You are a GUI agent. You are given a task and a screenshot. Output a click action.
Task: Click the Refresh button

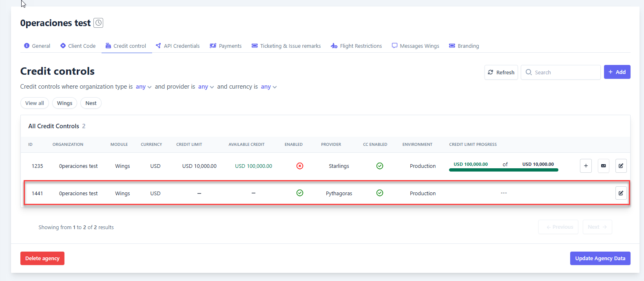click(501, 72)
